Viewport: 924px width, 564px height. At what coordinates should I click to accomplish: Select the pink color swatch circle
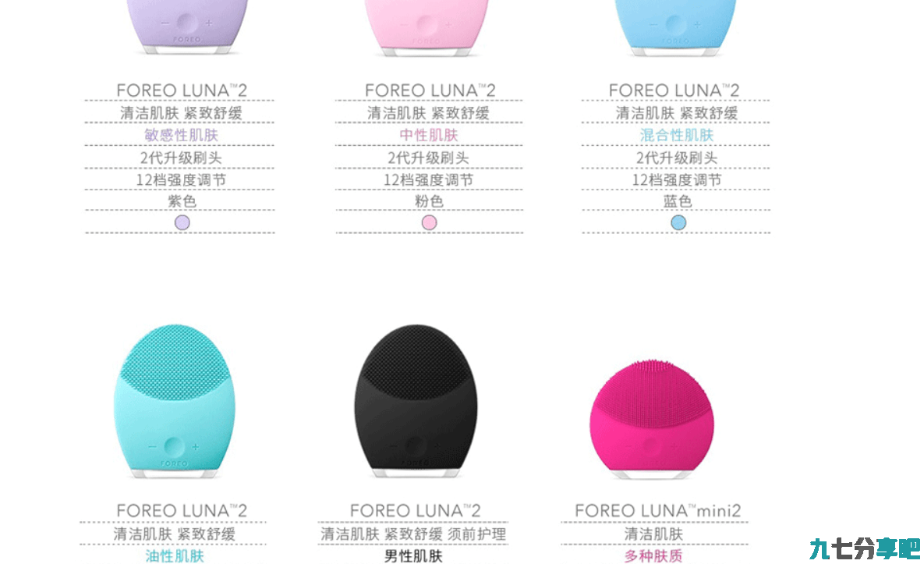(429, 223)
